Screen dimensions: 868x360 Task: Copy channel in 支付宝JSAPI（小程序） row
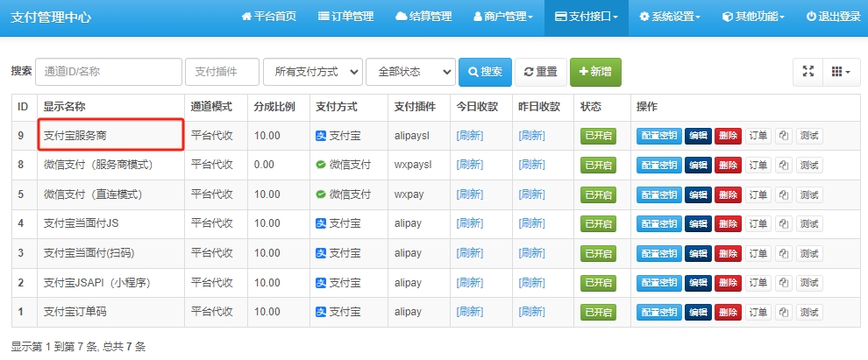tap(783, 283)
